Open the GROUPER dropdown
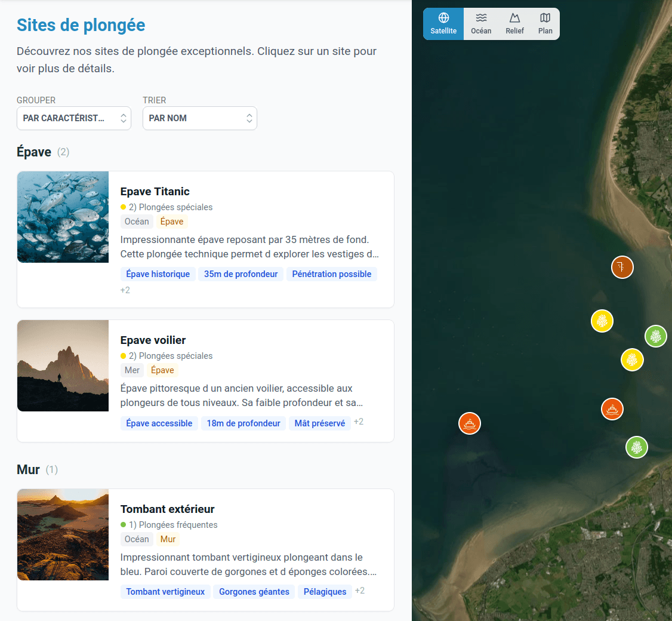The height and width of the screenshot is (621, 672). pos(74,118)
